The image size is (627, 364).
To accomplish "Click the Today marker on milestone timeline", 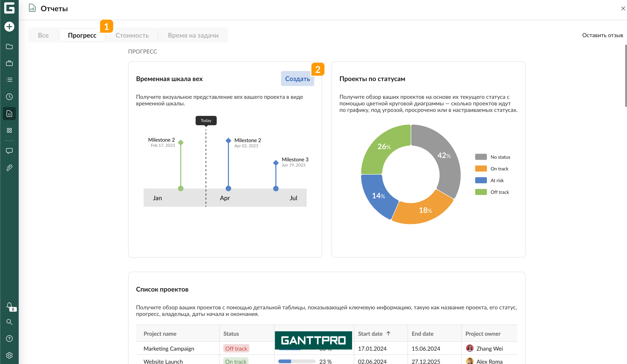I will pyautogui.click(x=206, y=121).
